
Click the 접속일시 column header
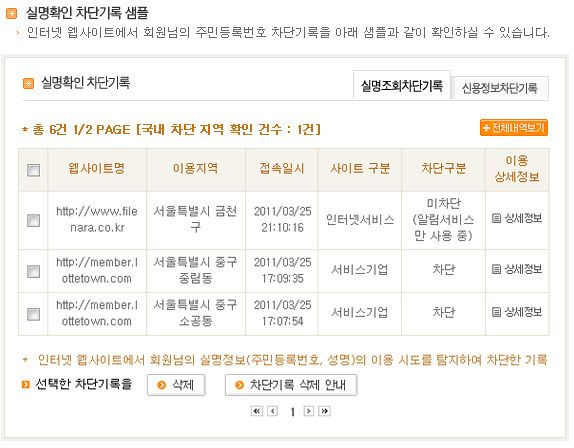[282, 169]
